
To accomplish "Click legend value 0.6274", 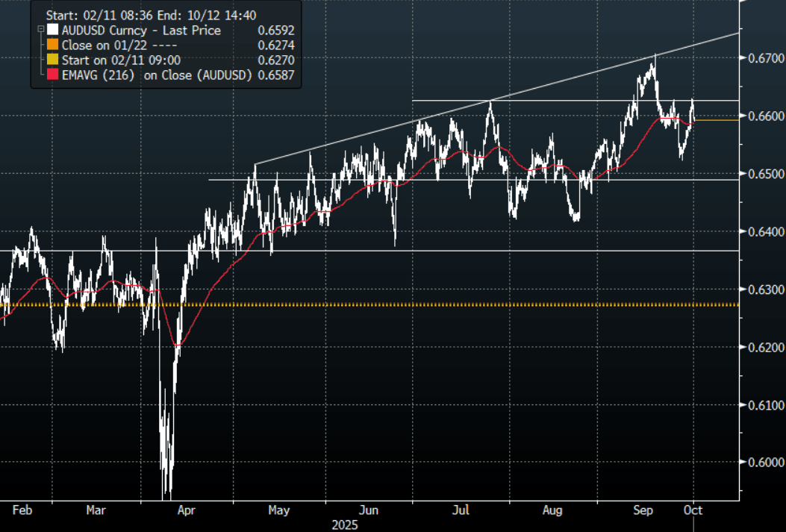I will pyautogui.click(x=276, y=45).
